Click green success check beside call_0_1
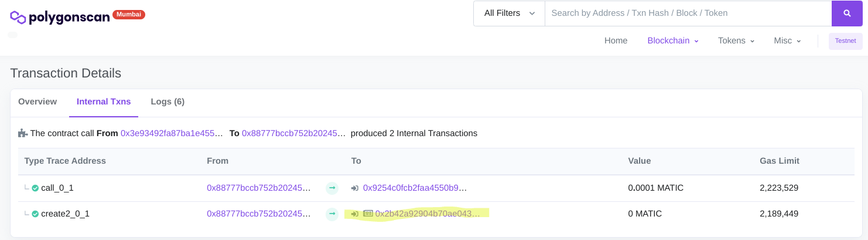This screenshot has width=868, height=240. pos(35,188)
